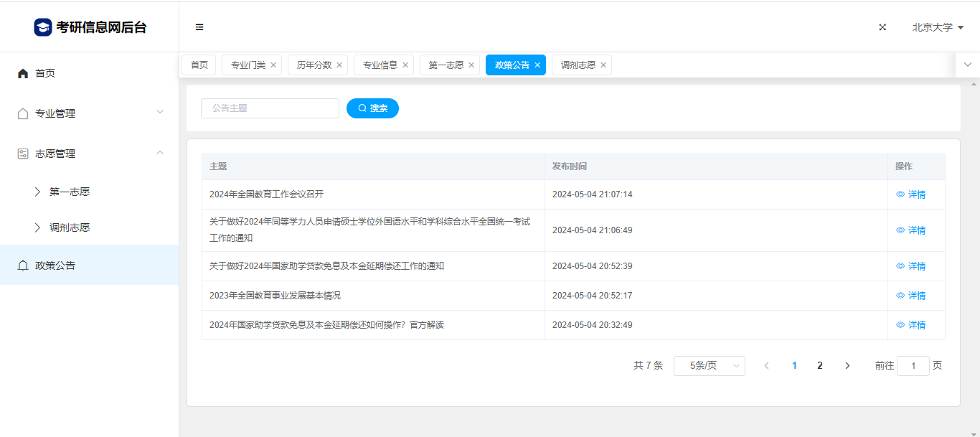980x437 pixels.
Task: Open the 北京大学 user dropdown
Action: click(x=937, y=27)
